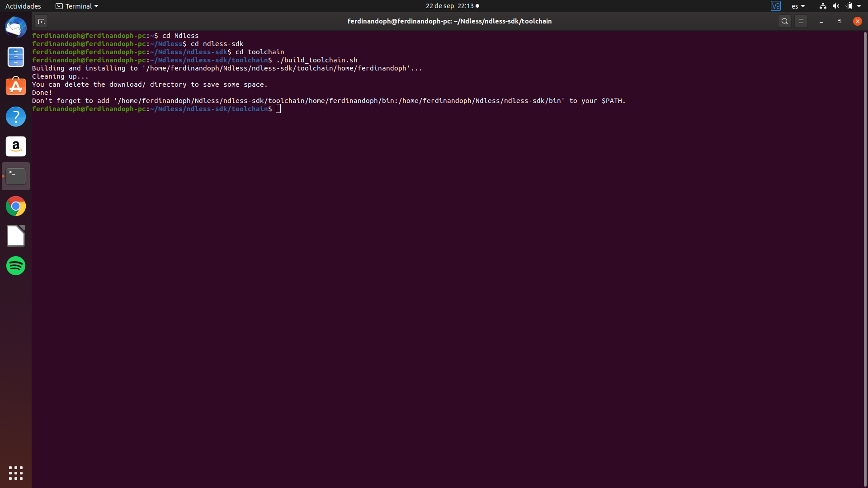Open Thunderbird Mail from the dock
This screenshot has height=488, width=868.
pyautogui.click(x=16, y=27)
